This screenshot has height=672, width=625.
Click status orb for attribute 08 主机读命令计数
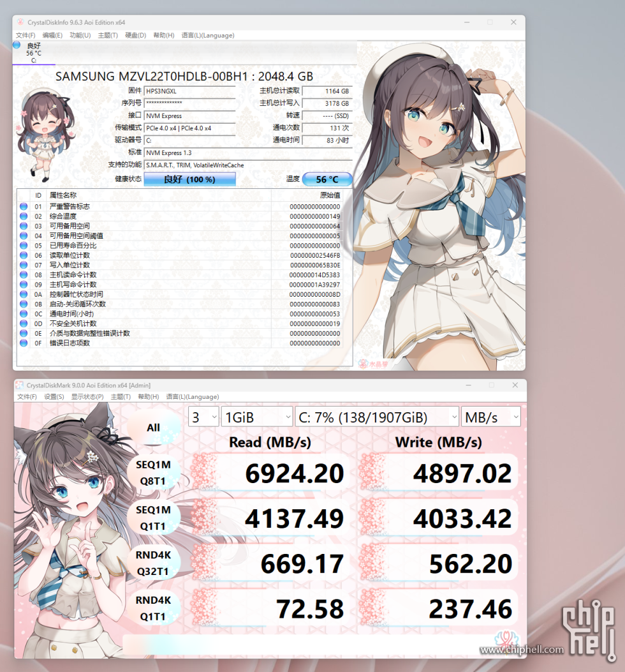point(24,274)
